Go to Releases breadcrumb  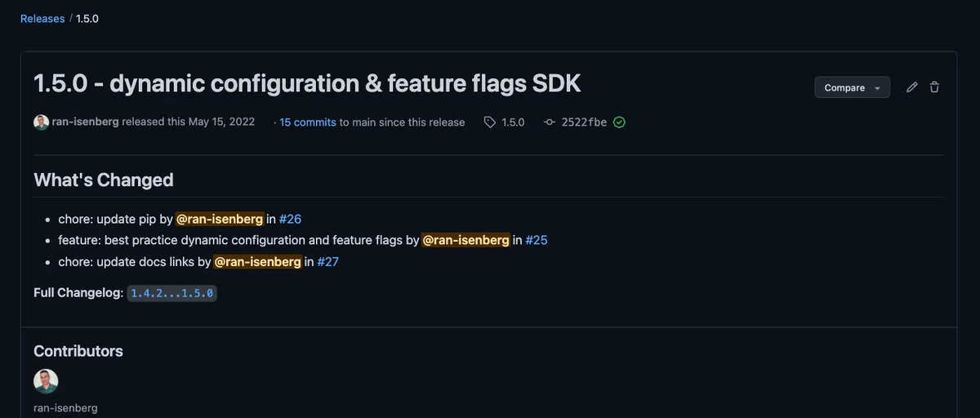pos(42,18)
